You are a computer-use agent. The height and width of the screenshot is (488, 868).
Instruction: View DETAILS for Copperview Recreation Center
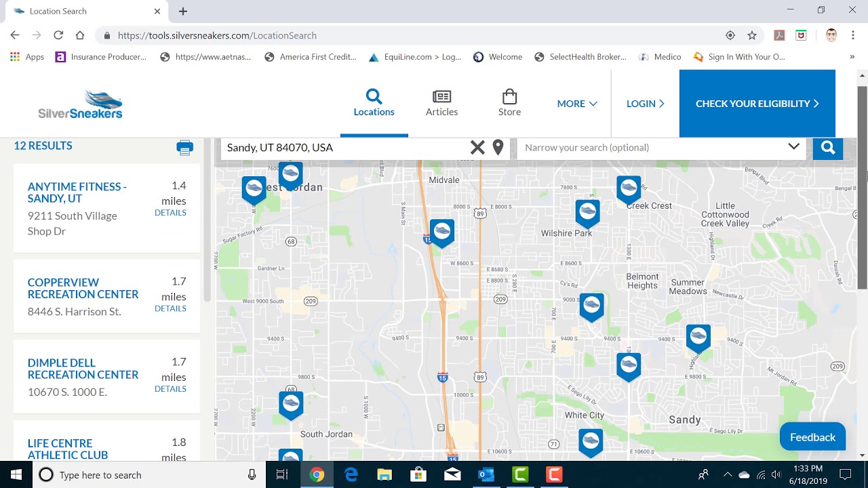(x=170, y=308)
